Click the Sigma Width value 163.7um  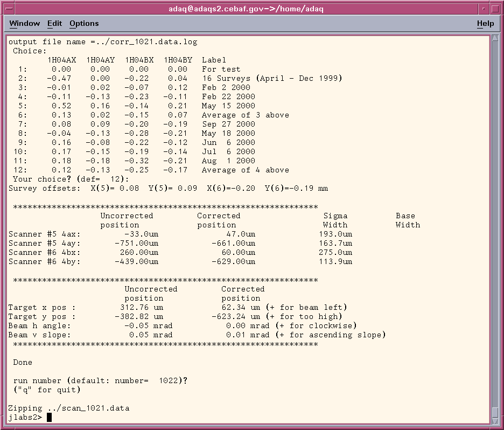[335, 244]
